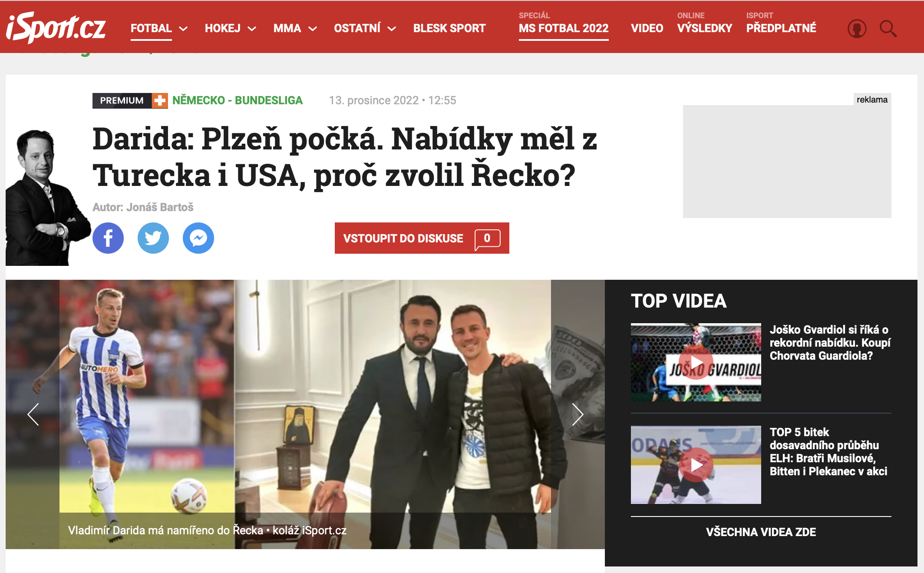The height and width of the screenshot is (573, 924).
Task: Show previous gallery photo arrow
Action: 33,414
